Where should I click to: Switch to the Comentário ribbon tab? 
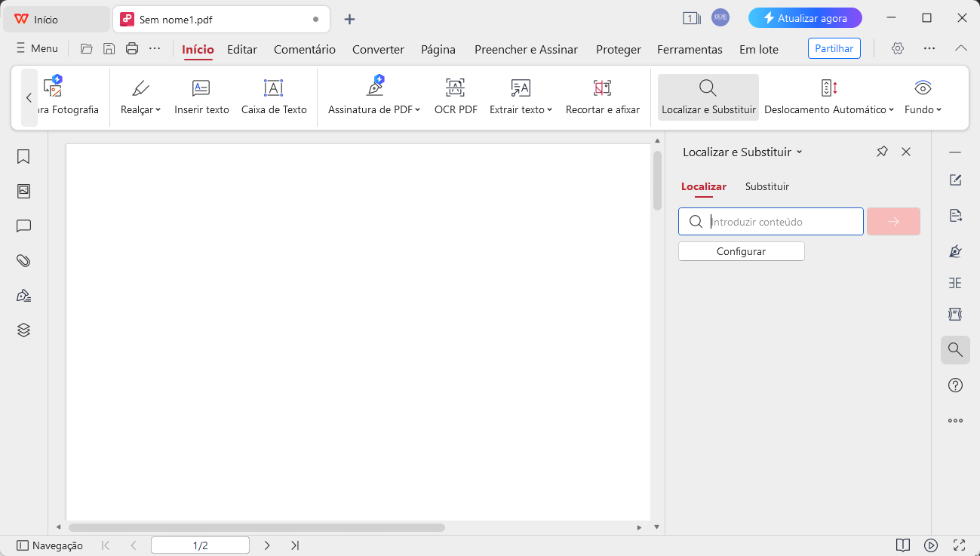tap(305, 49)
